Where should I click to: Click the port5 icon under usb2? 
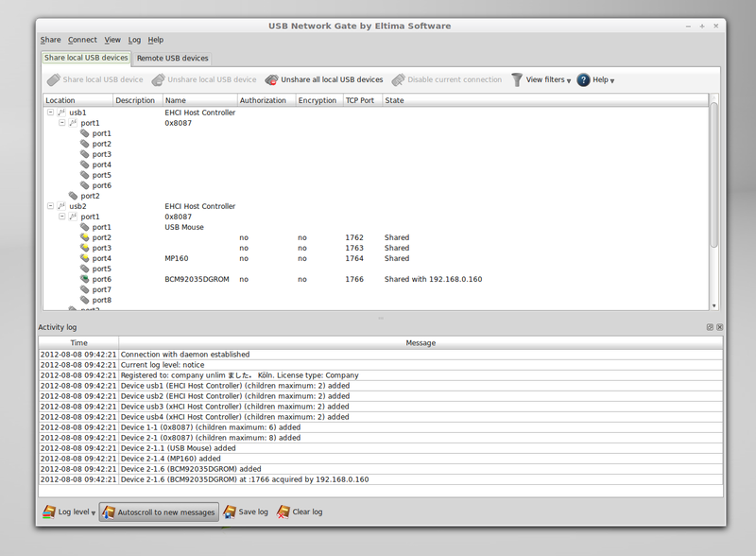[x=85, y=269]
